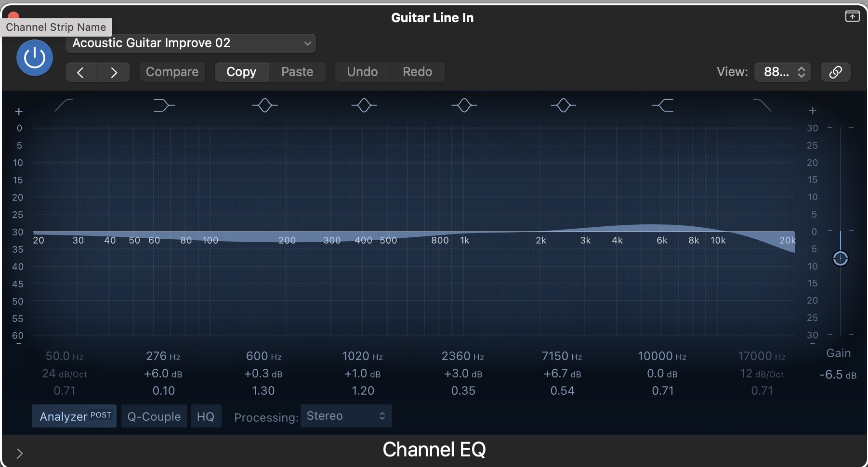Click the analyzer scale plus at top left
The width and height of the screenshot is (868, 467).
(x=19, y=112)
